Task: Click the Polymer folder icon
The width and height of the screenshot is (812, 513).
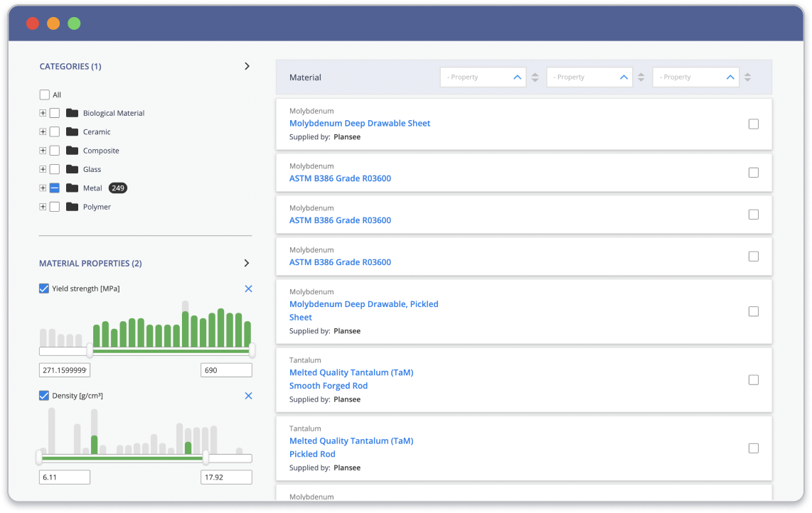Action: click(71, 207)
